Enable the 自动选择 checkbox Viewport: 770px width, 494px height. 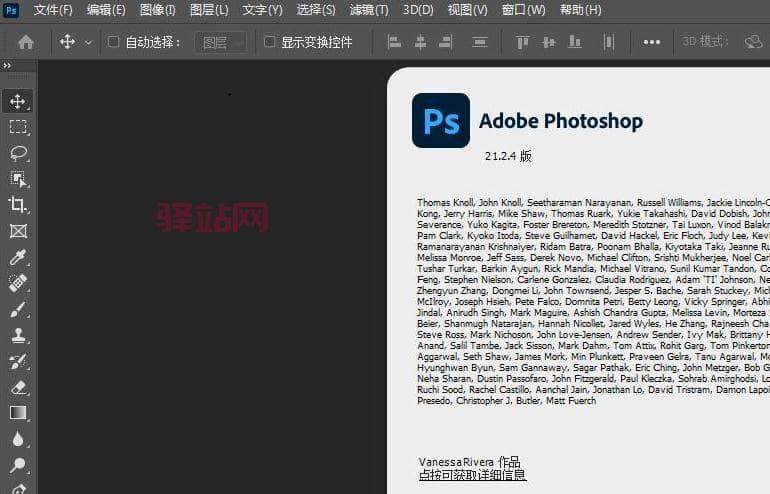pos(113,42)
